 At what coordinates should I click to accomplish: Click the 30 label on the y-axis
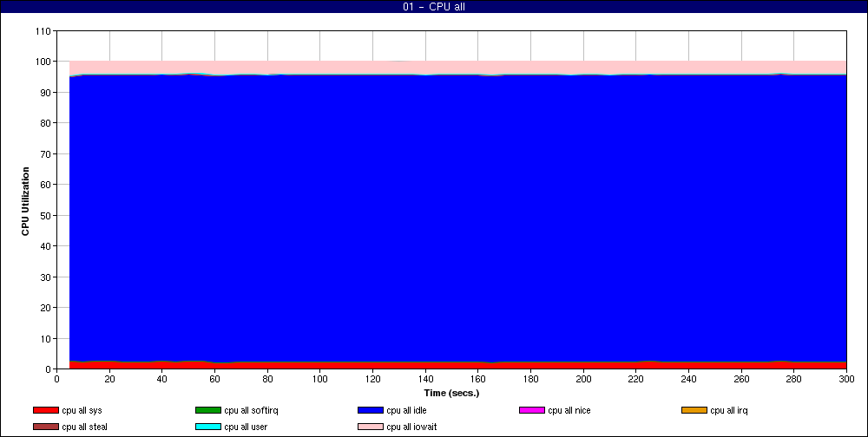(45, 277)
